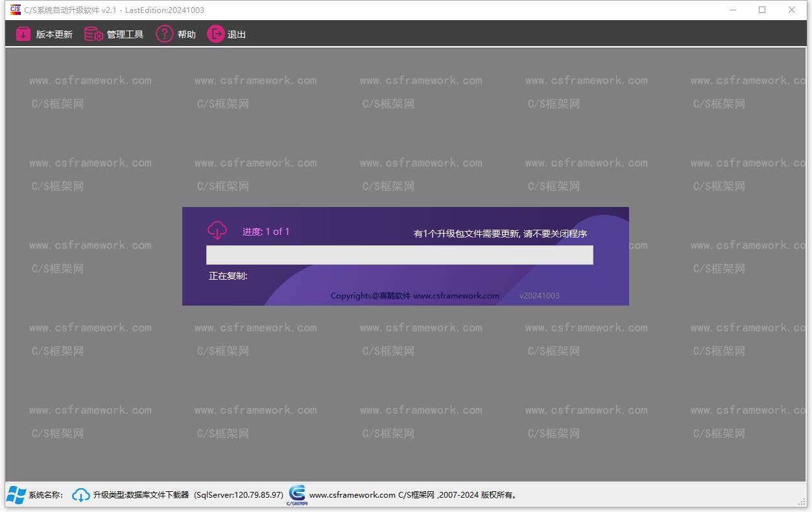The width and height of the screenshot is (812, 512).
Task: Click the 帮助 question mark icon
Action: pos(165,34)
